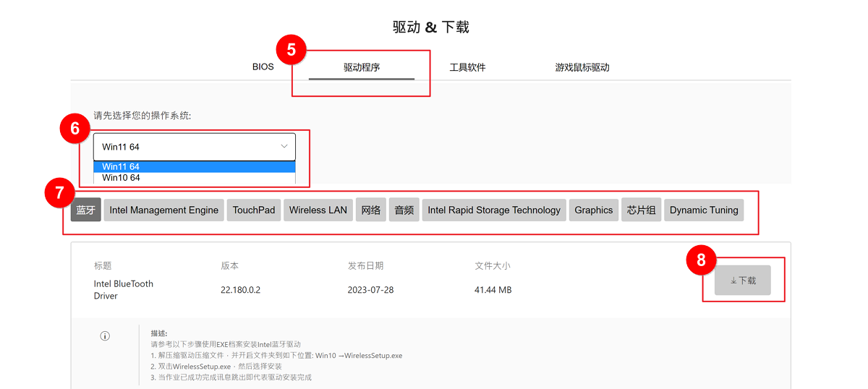Filter by Intel Management Engine drivers

click(163, 210)
